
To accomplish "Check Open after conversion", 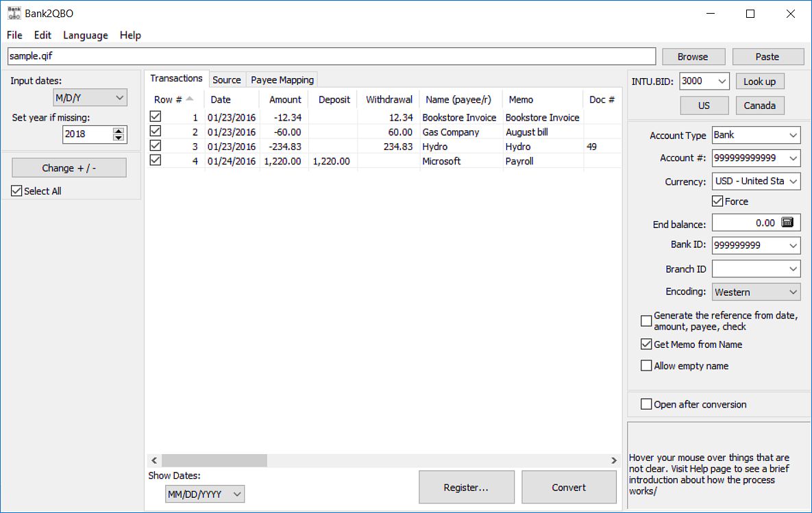I will click(646, 404).
